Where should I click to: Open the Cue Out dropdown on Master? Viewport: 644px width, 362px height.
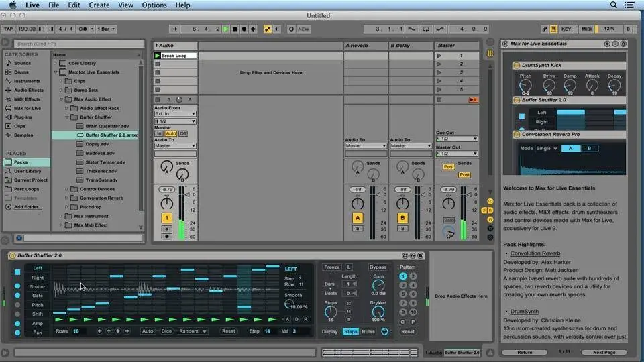[457, 139]
